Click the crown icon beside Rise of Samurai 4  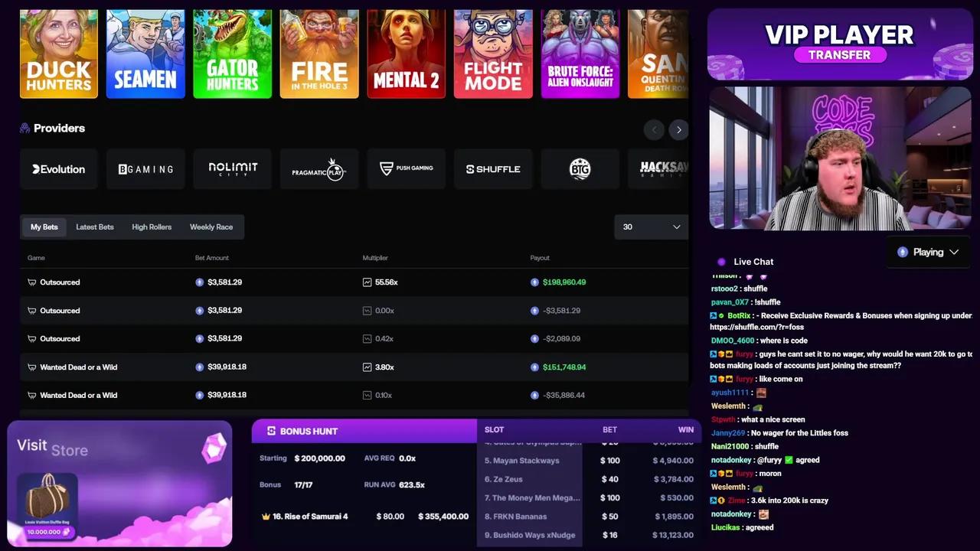266,517
